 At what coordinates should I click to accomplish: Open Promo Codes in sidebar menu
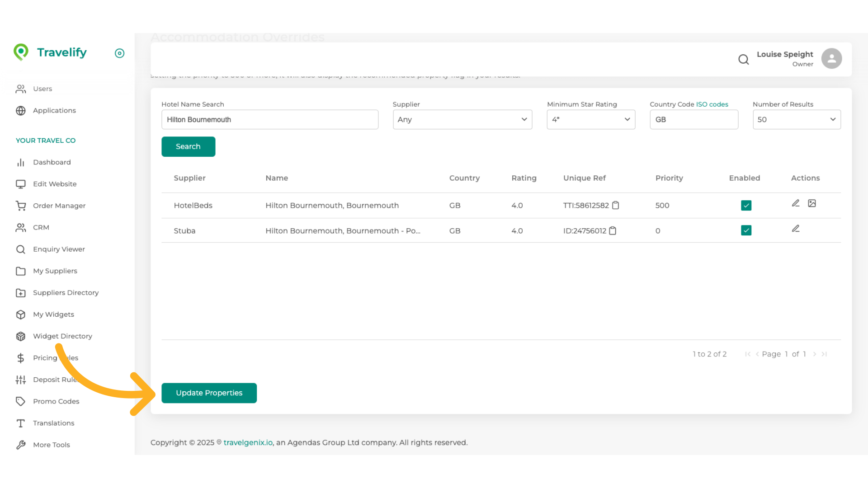coord(56,401)
